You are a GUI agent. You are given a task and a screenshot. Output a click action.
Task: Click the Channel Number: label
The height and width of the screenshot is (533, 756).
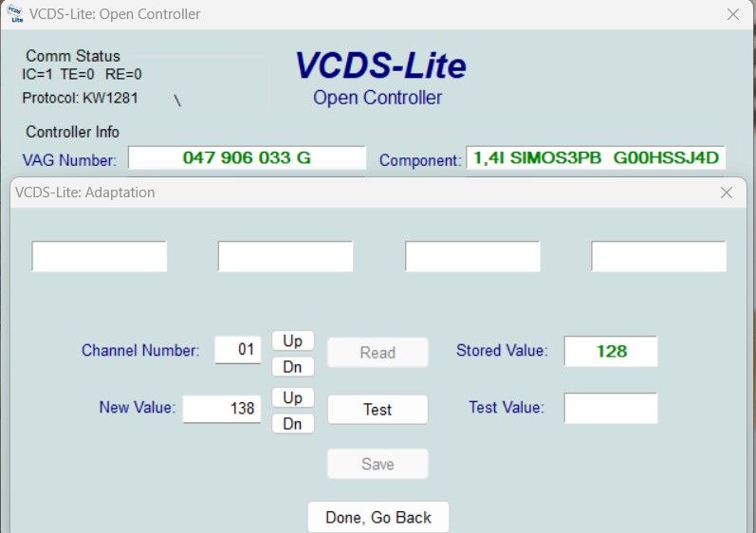pyautogui.click(x=140, y=350)
